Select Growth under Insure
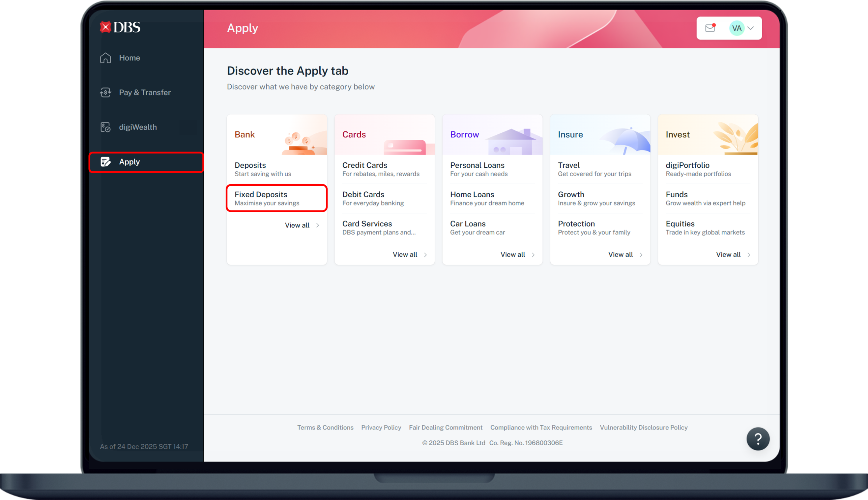This screenshot has height=500, width=868. point(600,199)
